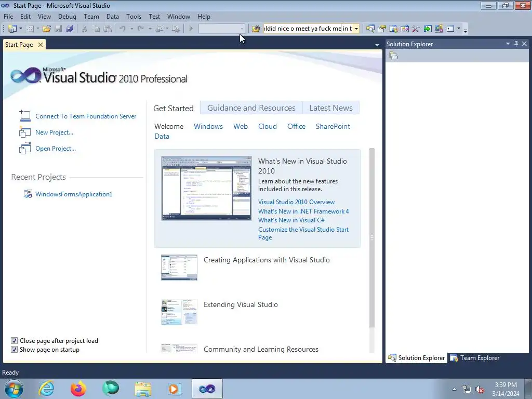Open the Visual Studio 2010 Overview link
The image size is (532, 399).
(x=296, y=202)
